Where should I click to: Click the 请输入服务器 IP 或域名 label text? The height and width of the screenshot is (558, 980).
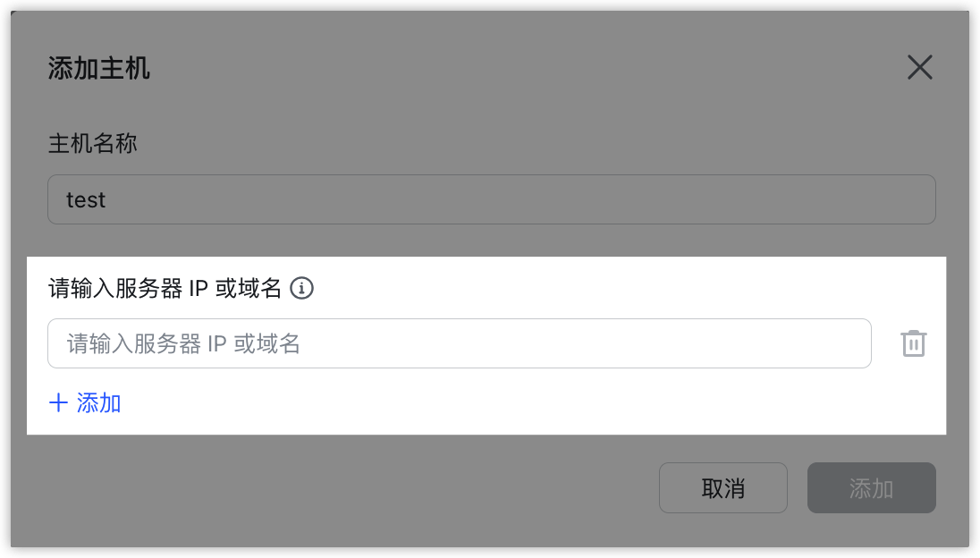(165, 289)
